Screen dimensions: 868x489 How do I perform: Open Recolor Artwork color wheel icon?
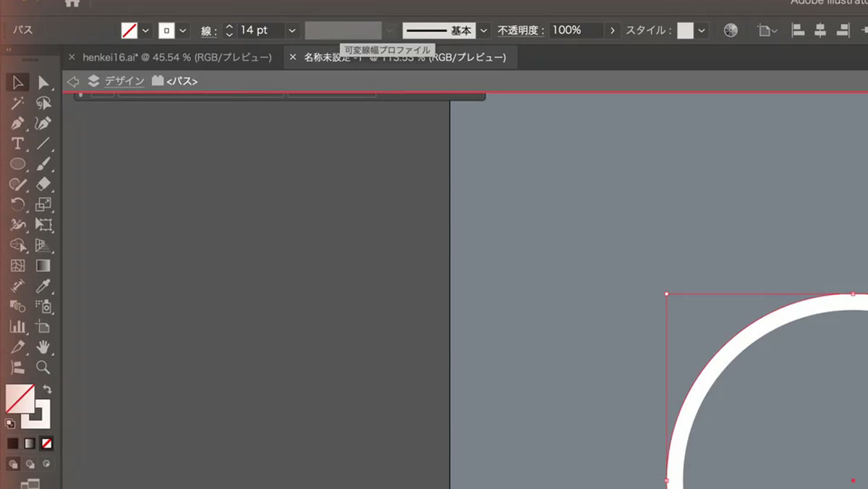pos(731,30)
